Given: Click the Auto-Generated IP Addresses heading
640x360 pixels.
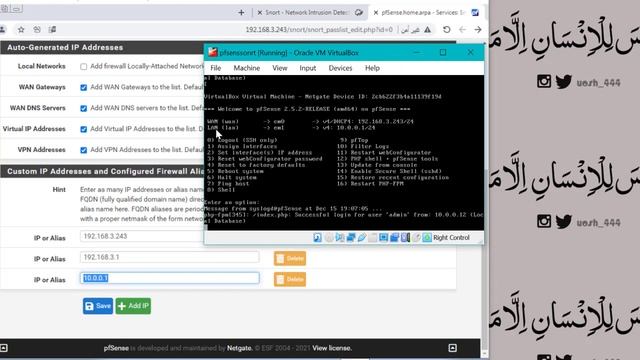Looking at the screenshot, I should tap(65, 47).
